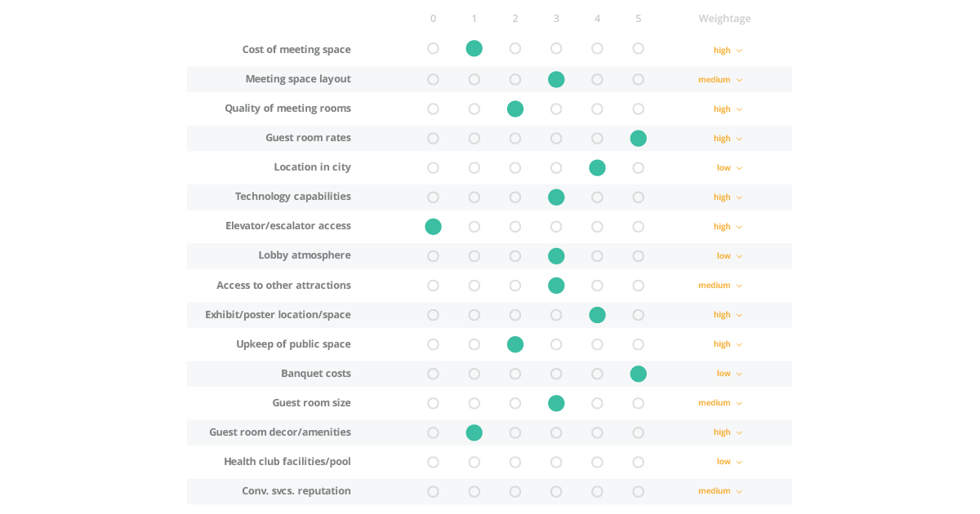The image size is (980, 514).
Task: Rate Cost of meeting space as 3
Action: tap(556, 49)
